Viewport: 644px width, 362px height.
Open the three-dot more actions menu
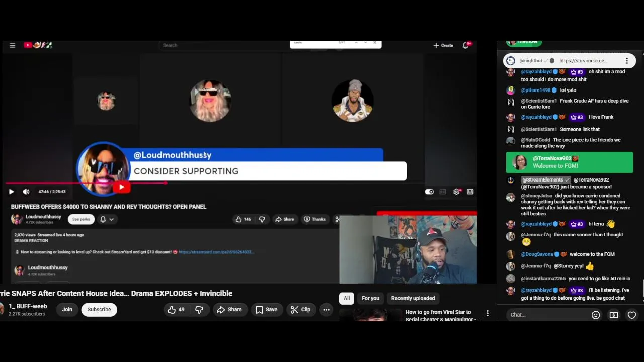point(326,310)
